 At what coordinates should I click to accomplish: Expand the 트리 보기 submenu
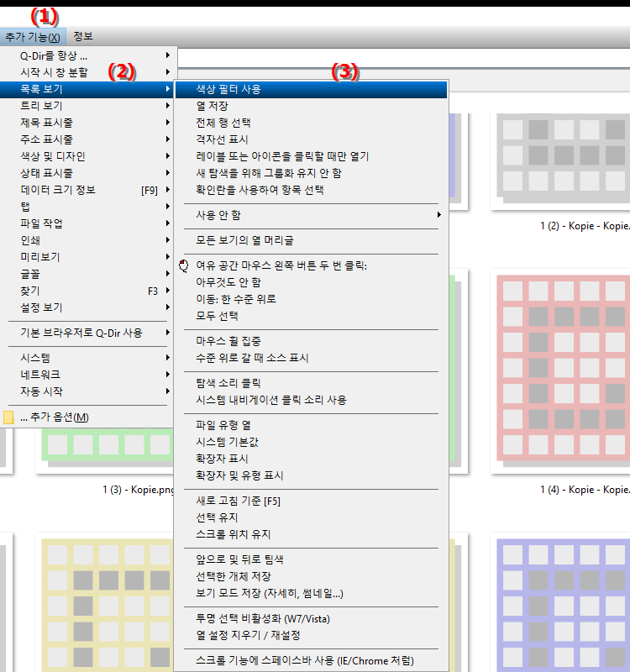pos(88,106)
